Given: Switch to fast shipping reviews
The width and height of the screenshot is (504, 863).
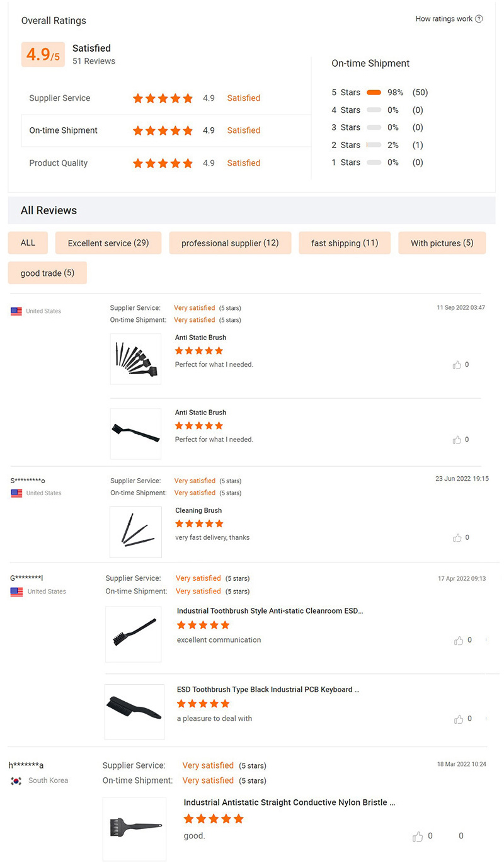Looking at the screenshot, I should [x=345, y=243].
